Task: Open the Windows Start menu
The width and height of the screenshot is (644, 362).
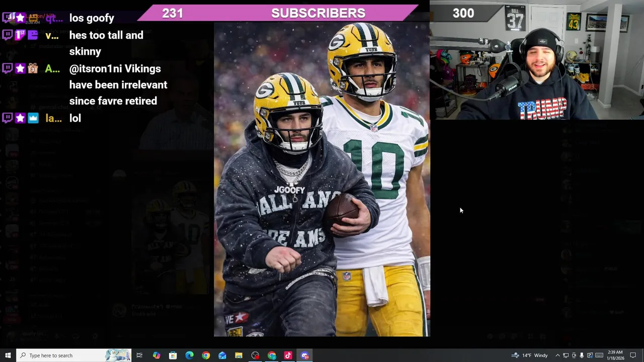Action: 8,355
